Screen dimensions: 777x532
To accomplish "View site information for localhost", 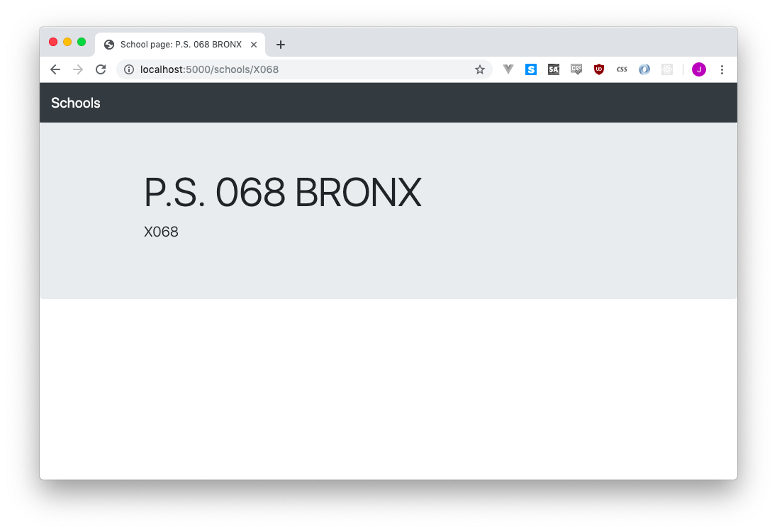I will point(129,69).
